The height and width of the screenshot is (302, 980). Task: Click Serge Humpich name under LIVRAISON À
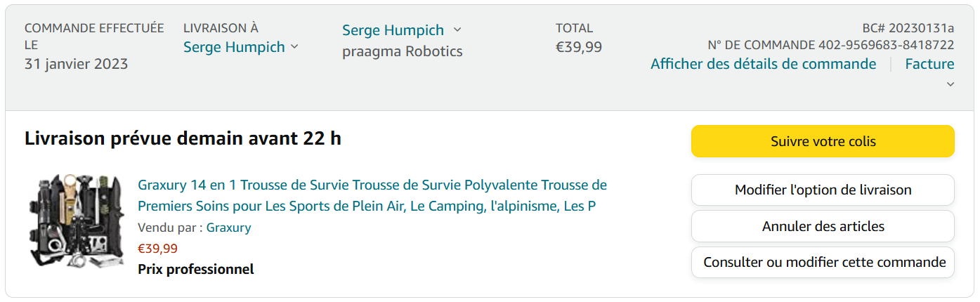[x=234, y=47]
